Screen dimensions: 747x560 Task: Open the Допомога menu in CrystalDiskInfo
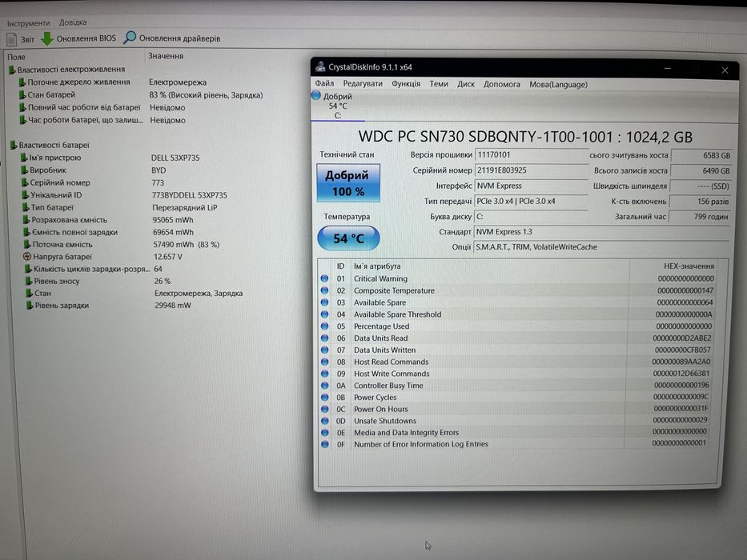(x=502, y=84)
